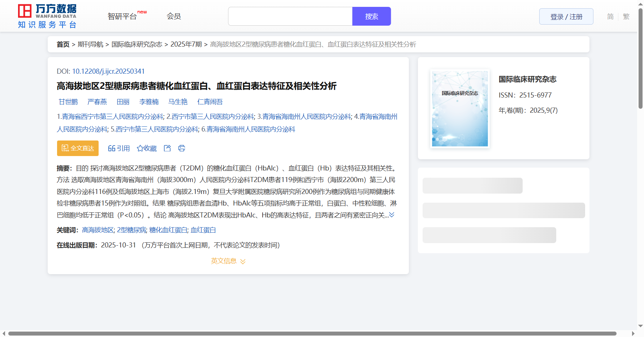Click the journal cover thumbnail
The image size is (644, 337).
pyautogui.click(x=460, y=109)
